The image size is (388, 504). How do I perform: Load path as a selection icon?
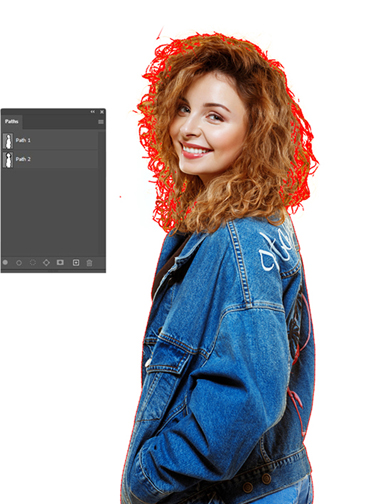(33, 263)
